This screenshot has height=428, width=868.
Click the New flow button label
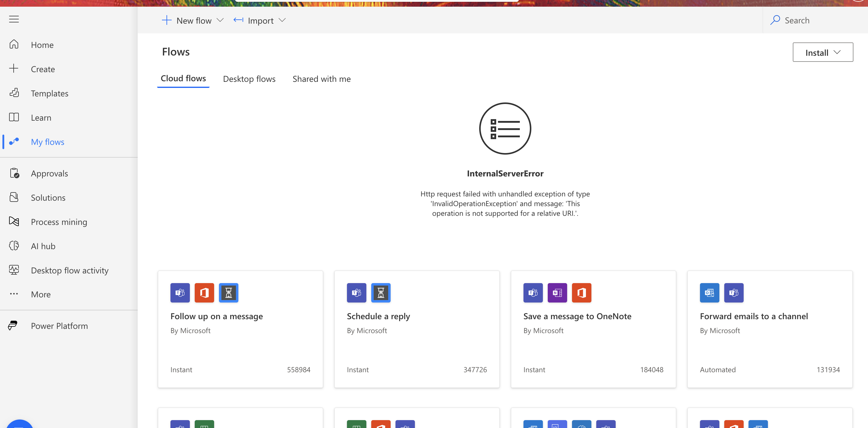click(194, 21)
